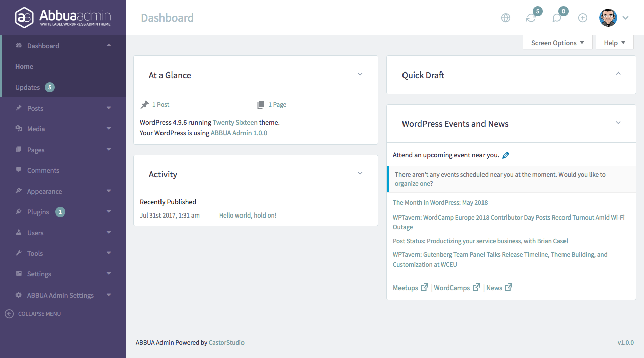The height and width of the screenshot is (358, 644).
Task: Click the pencil icon to edit event location
Action: tap(506, 155)
